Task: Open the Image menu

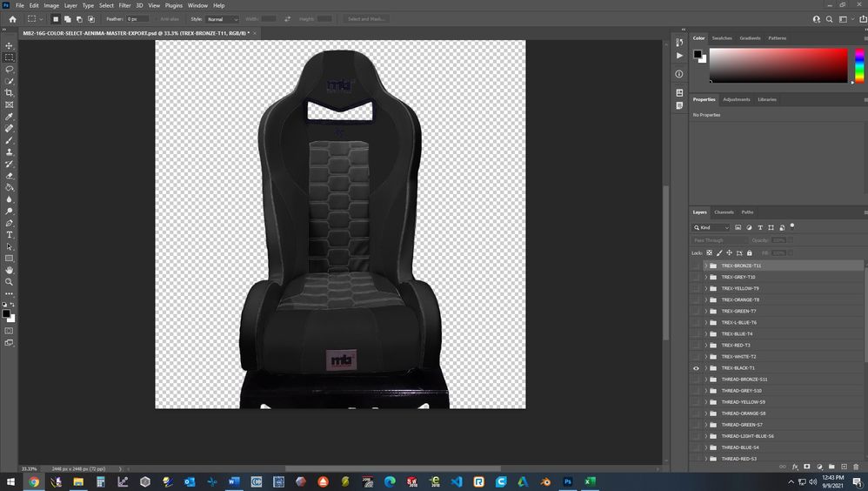Action: coord(51,5)
